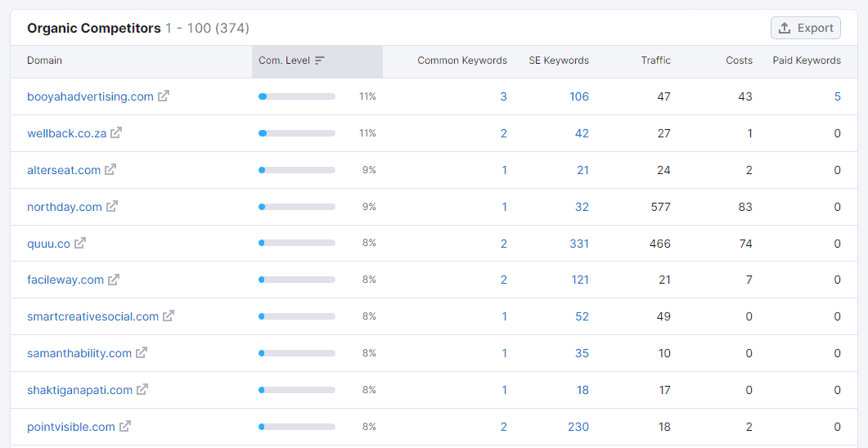Open northday.com SE keywords value 32
The width and height of the screenshot is (868, 448).
(x=582, y=207)
